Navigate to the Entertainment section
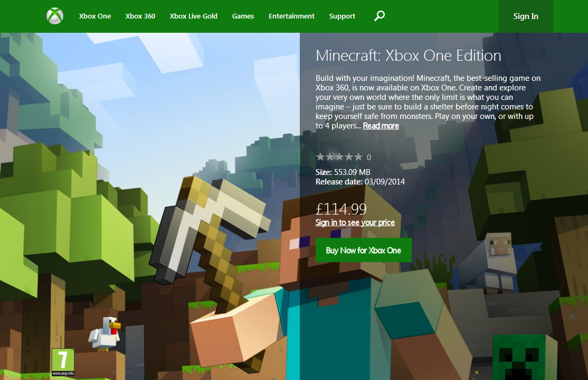Image resolution: width=588 pixels, height=380 pixels. click(291, 16)
